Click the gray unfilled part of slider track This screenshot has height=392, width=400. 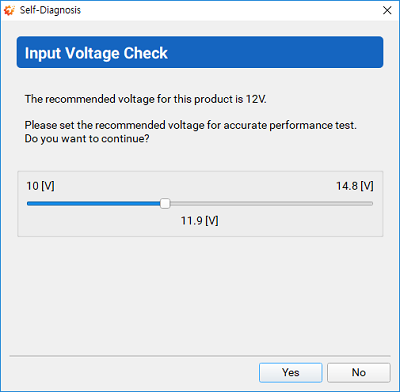271,203
